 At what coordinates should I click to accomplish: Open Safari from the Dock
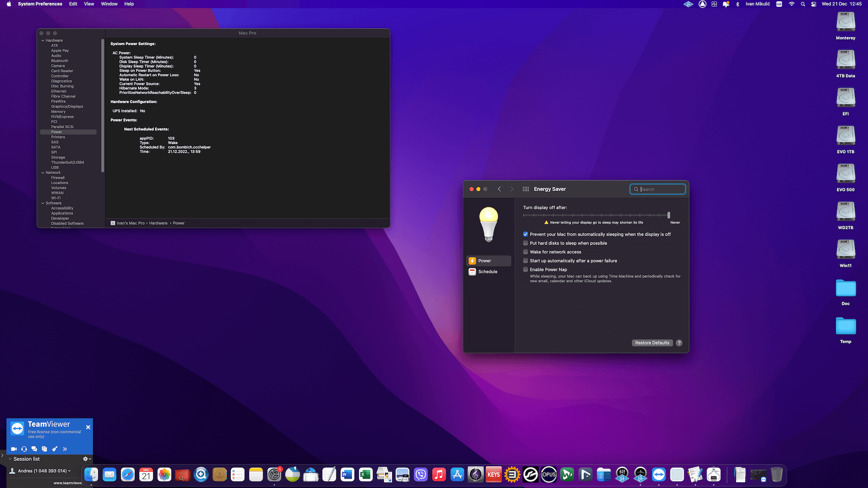click(128, 474)
